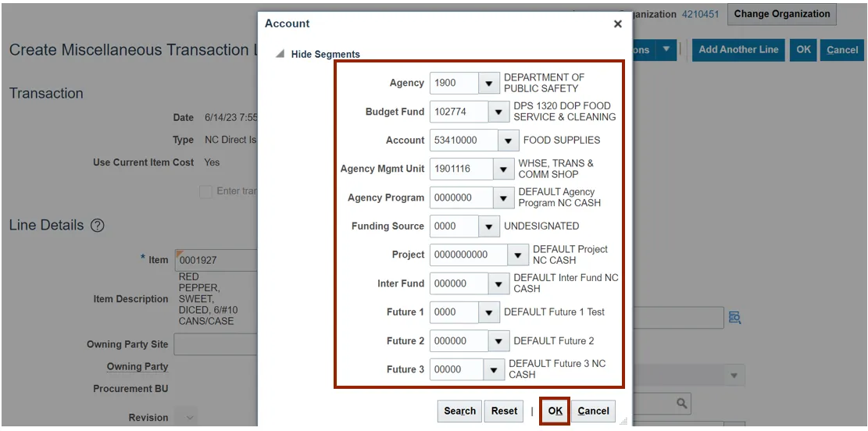Click the Inter Fund input field

tap(459, 283)
